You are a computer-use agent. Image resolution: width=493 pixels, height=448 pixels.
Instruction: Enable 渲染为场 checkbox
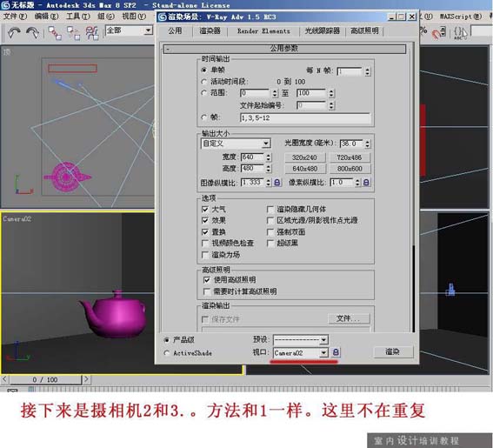coord(205,255)
